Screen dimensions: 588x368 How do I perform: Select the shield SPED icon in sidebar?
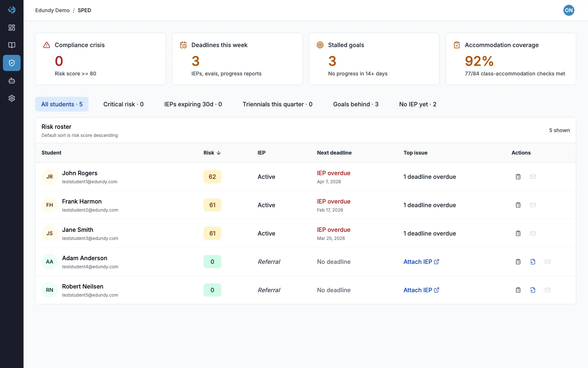12,63
